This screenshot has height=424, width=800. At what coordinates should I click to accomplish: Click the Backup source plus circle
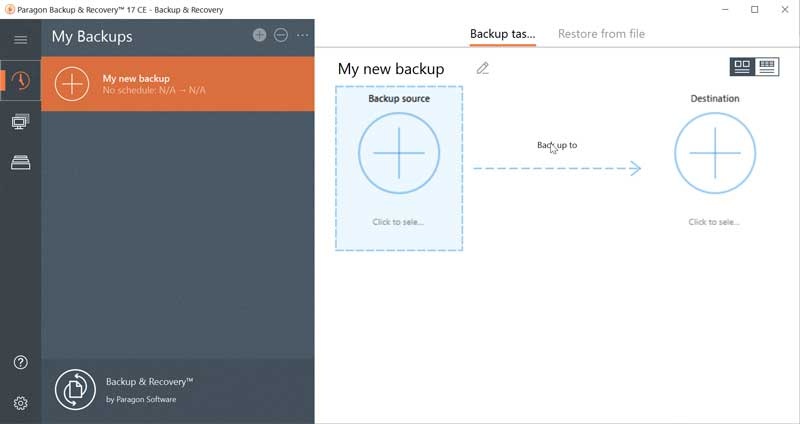(399, 153)
